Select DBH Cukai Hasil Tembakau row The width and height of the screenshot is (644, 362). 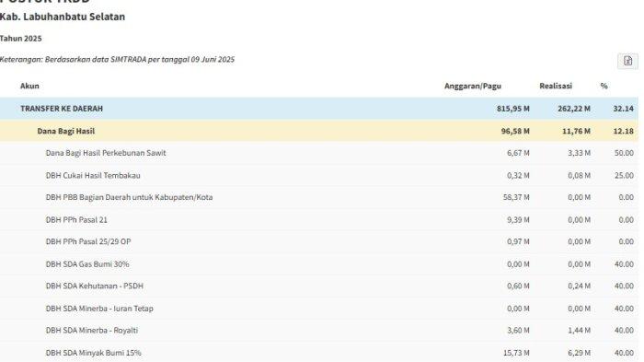pos(319,175)
